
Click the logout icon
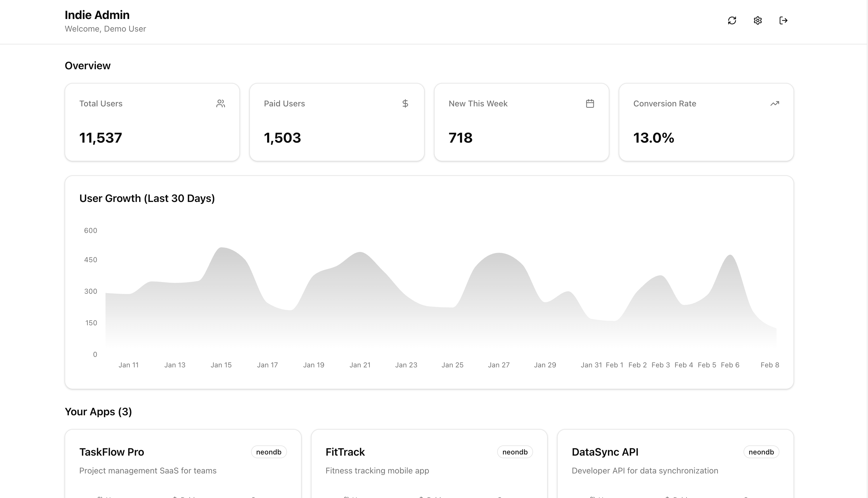tap(783, 20)
